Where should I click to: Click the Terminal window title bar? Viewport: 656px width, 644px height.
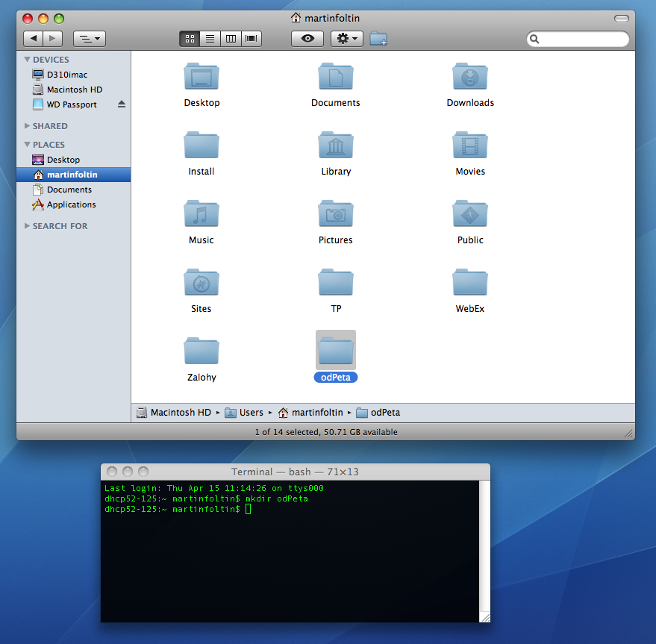point(296,472)
